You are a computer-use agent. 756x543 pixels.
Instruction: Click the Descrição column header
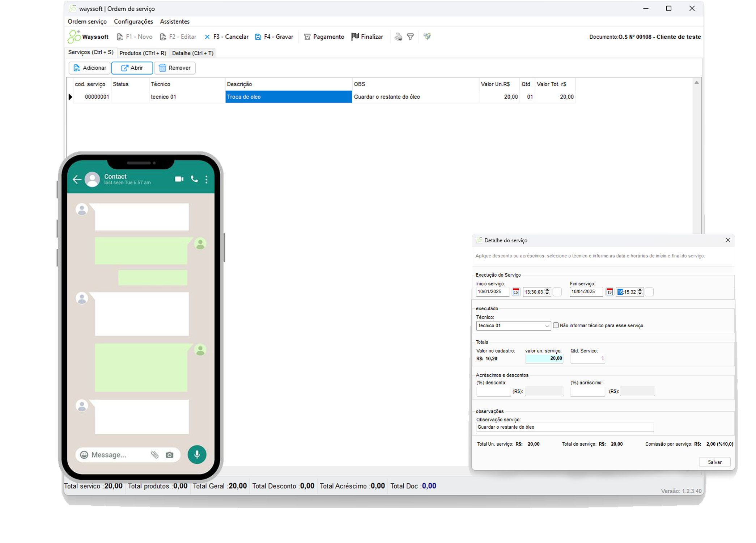click(289, 84)
